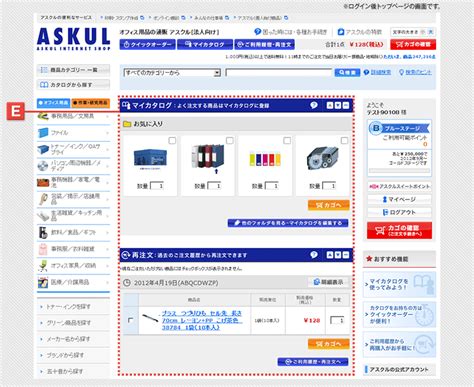Click the blue search button (検索)
474x387 pixels.
tap(347, 72)
